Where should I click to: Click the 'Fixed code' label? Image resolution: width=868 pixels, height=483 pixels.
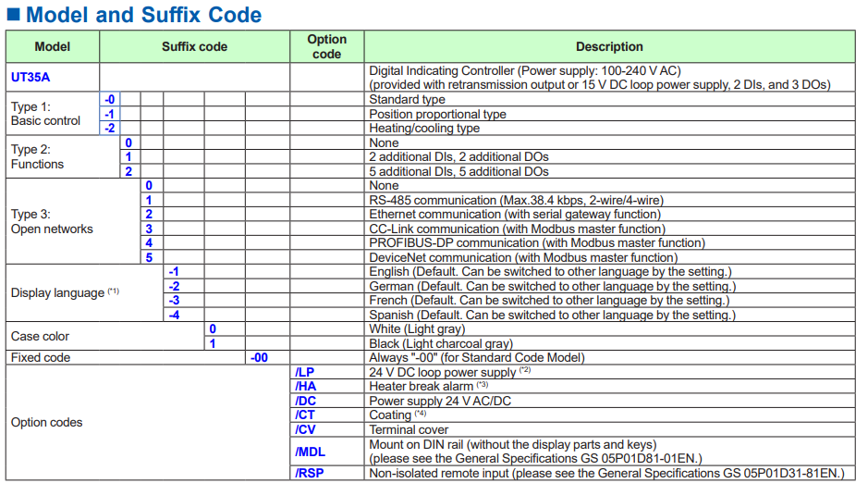41,357
